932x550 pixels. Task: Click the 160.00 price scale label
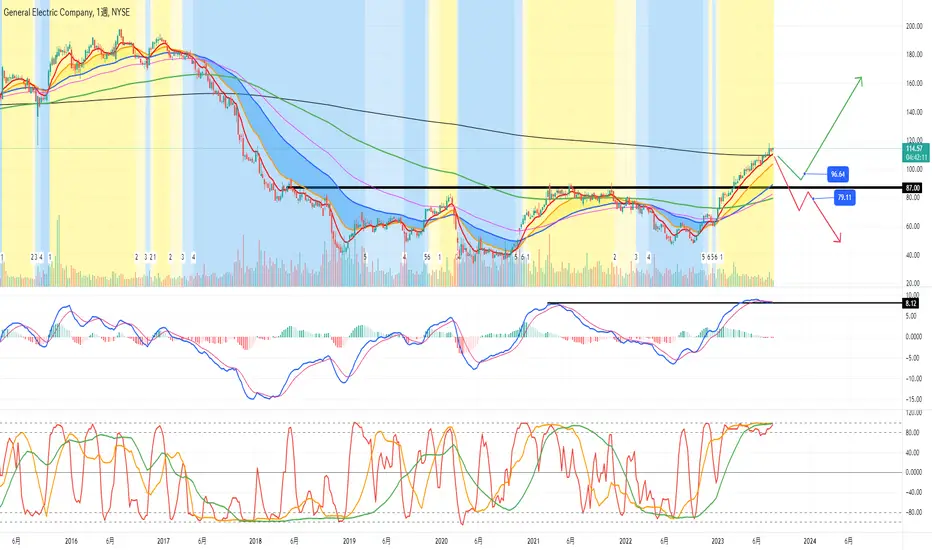tap(914, 83)
